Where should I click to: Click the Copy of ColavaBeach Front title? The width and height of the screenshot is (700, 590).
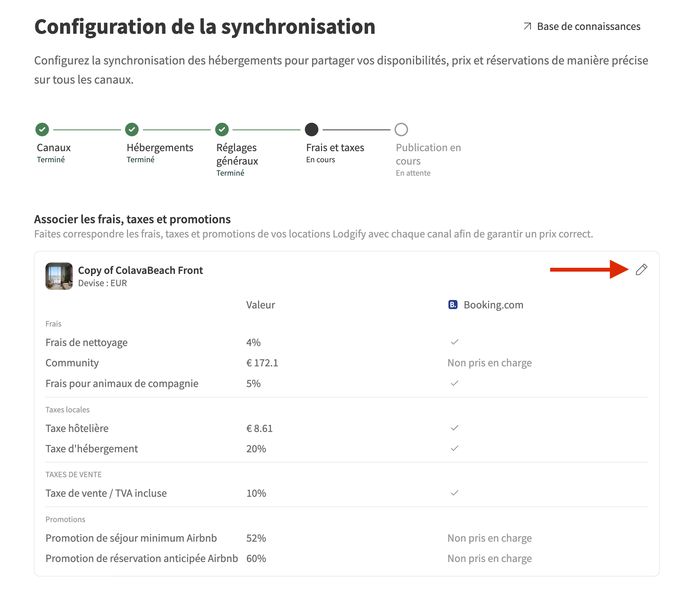click(x=140, y=270)
